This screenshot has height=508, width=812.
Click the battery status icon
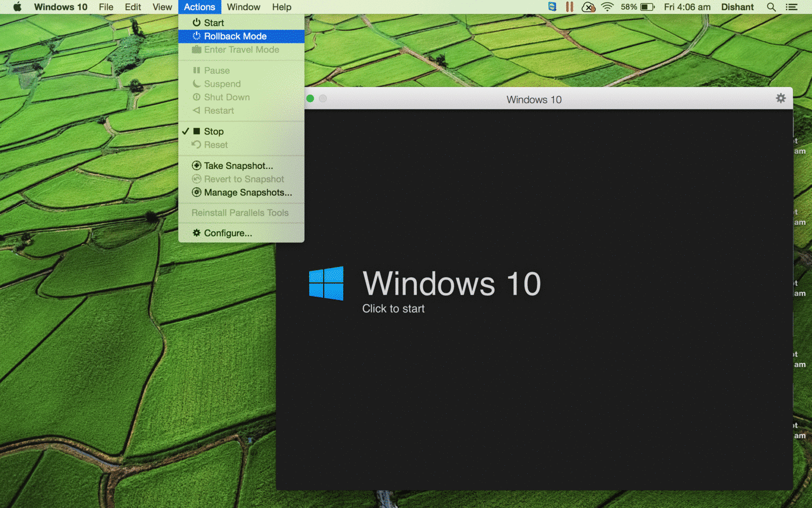pyautogui.click(x=647, y=7)
